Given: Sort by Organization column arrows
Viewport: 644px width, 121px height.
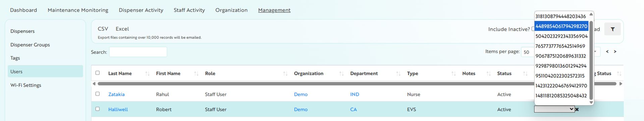Looking at the screenshot, I should point(341,73).
